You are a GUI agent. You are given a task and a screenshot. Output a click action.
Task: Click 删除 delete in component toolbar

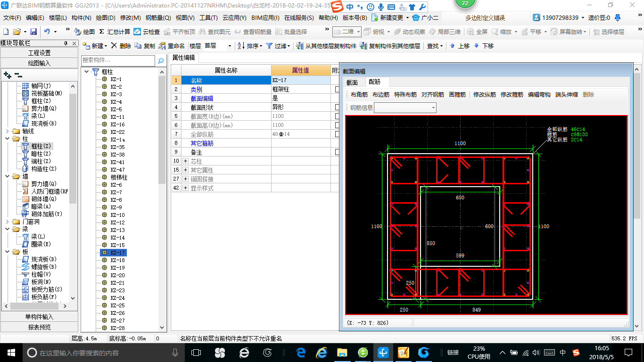121,46
